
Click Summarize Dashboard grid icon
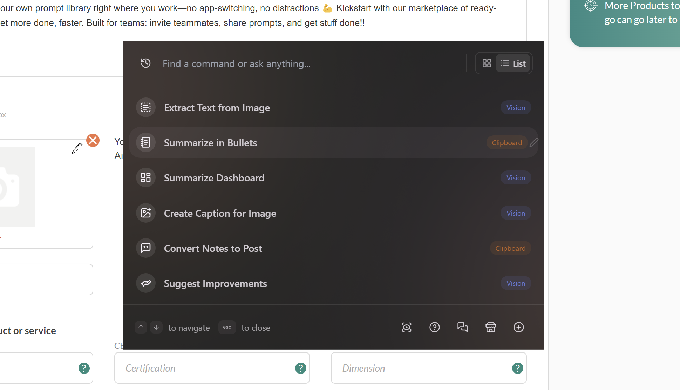tap(146, 177)
